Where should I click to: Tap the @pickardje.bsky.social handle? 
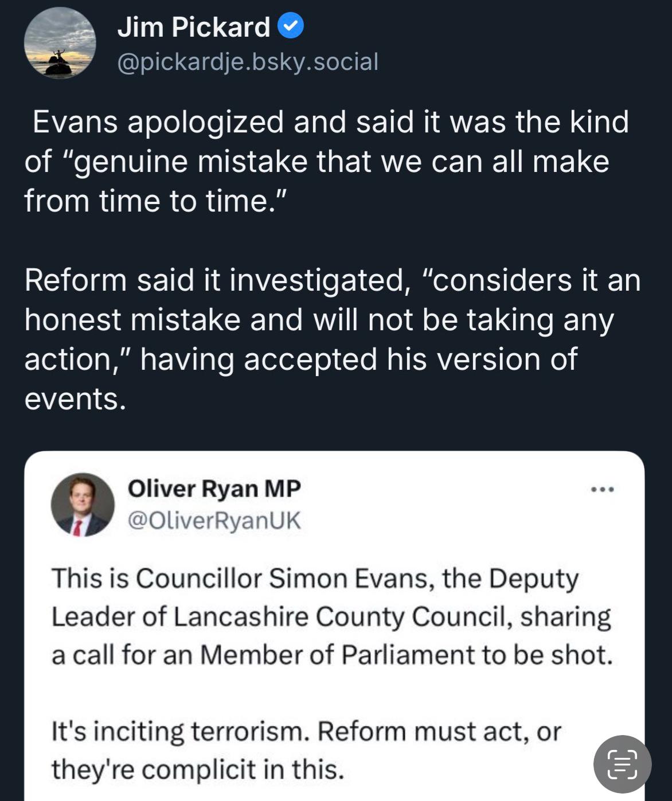[x=248, y=62]
